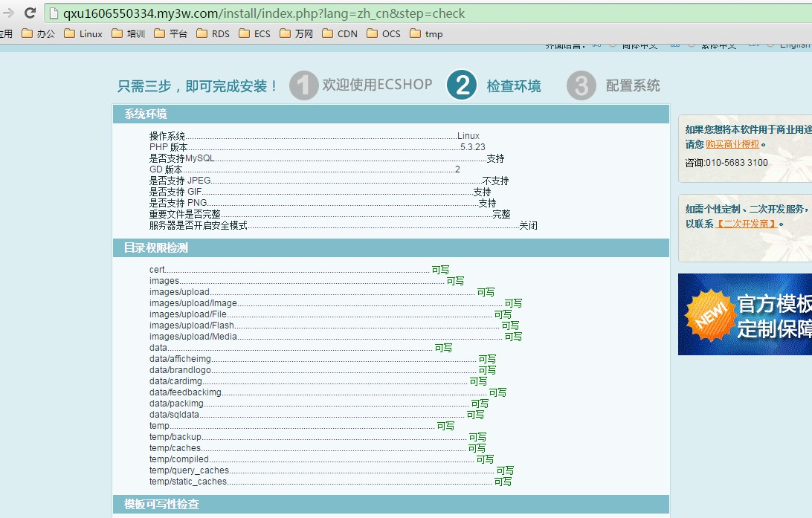Click the NEW! 官方模板 banner image
Image resolution: width=812 pixels, height=518 pixels.
click(745, 314)
